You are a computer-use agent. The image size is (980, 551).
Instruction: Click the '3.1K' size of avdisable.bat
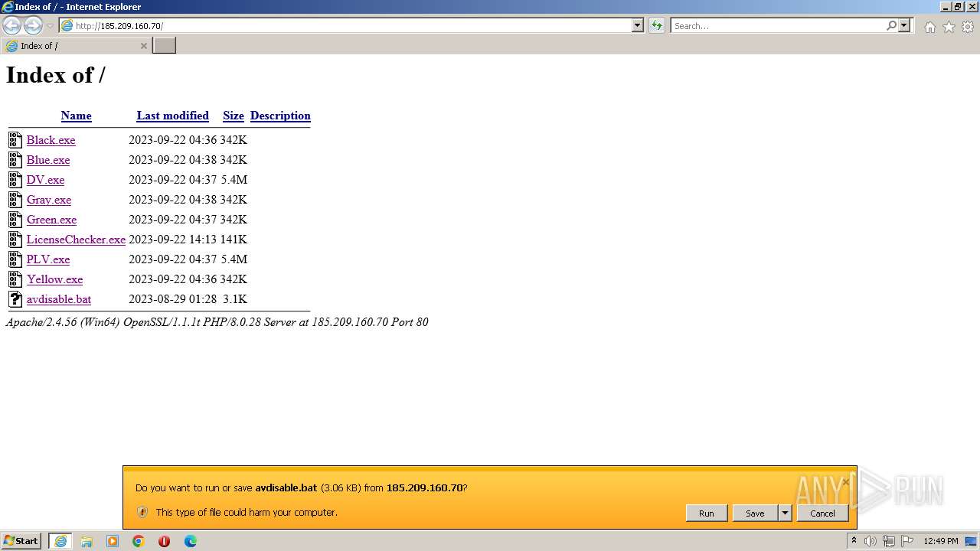235,299
